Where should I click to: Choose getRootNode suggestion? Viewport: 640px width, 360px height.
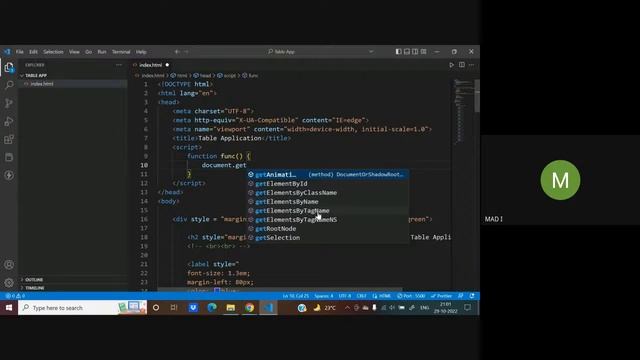[328, 229]
